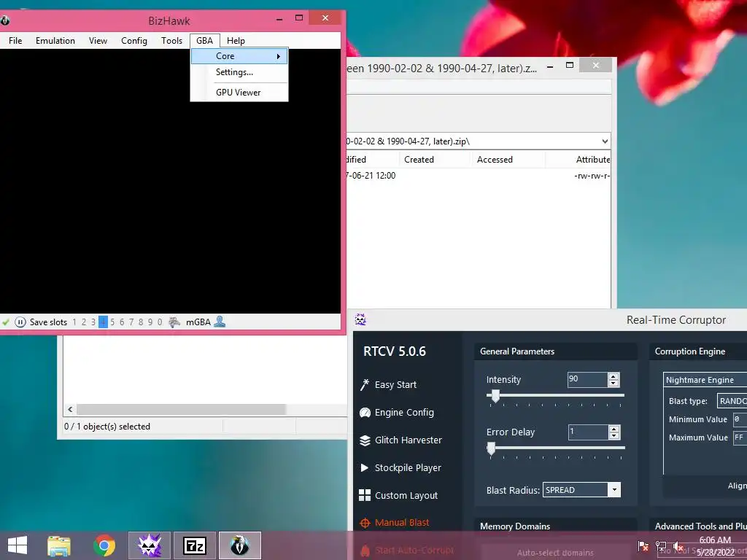Open the File menu in BizHawk

[x=15, y=41]
